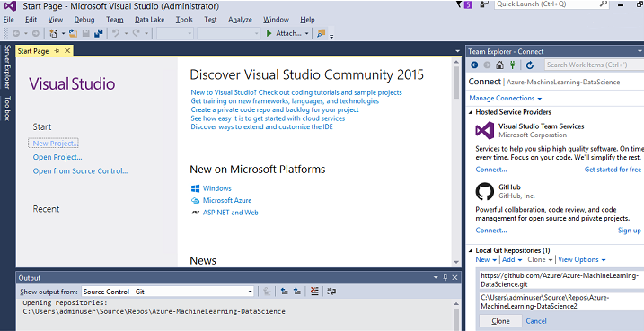Click the Home icon in Team Explorer
Image resolution: width=644 pixels, height=331 pixels.
coord(499,65)
